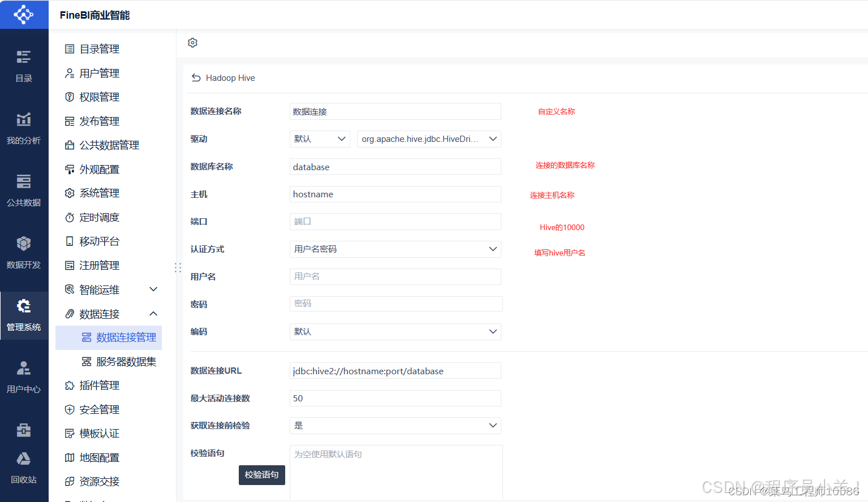Open the 数据开发 sidebar section

point(24,253)
